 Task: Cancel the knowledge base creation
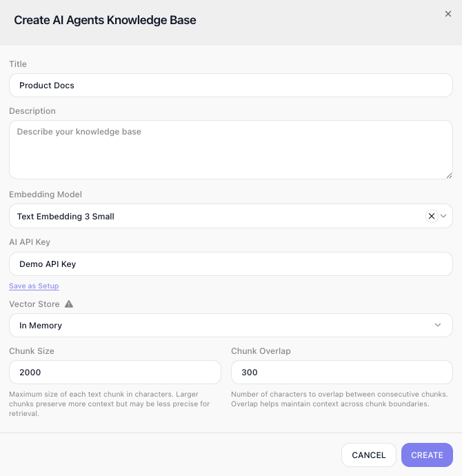click(369, 455)
